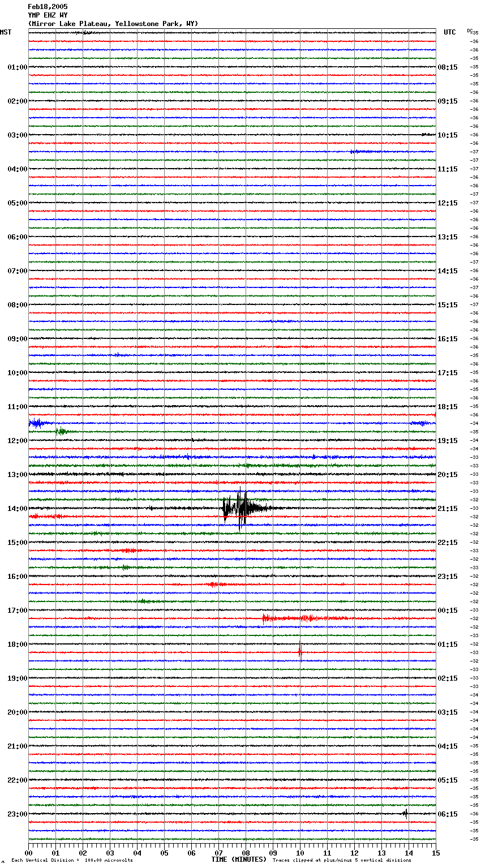Click the 10:00 MST row label
The height and width of the screenshot is (868, 481).
coord(18,373)
